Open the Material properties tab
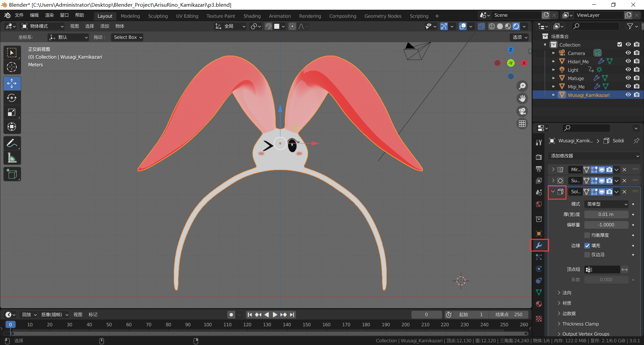The width and height of the screenshot is (644, 345). coord(539,304)
